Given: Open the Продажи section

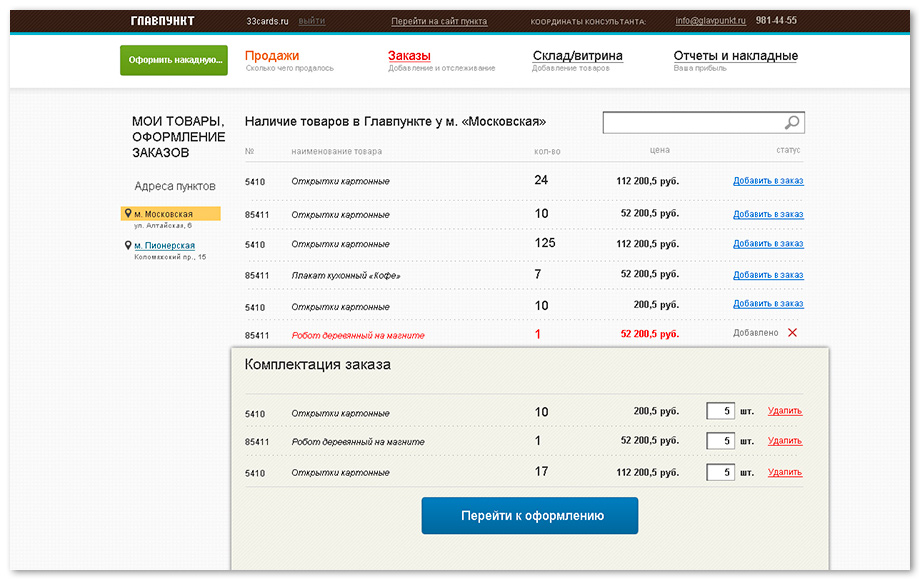Looking at the screenshot, I should tap(272, 56).
